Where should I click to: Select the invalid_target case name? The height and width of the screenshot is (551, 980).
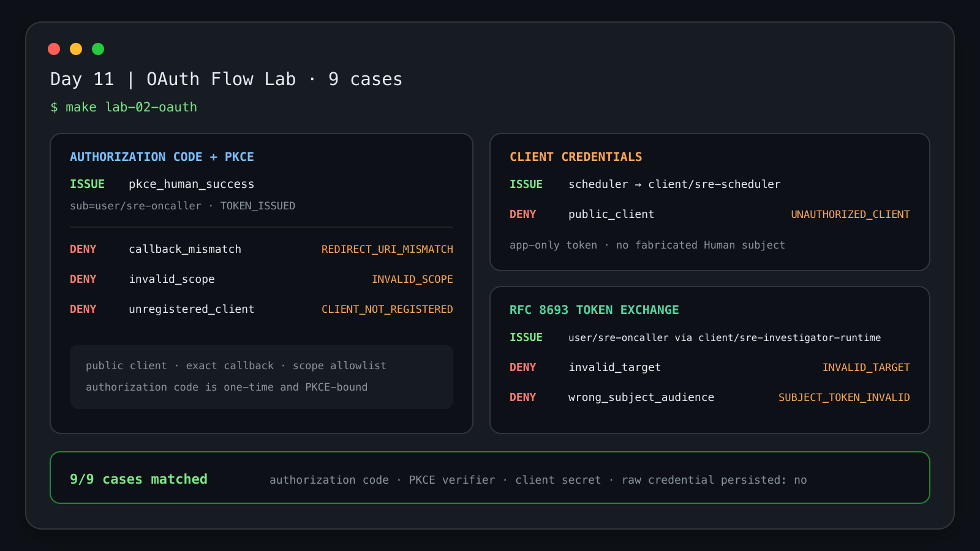pyautogui.click(x=614, y=367)
